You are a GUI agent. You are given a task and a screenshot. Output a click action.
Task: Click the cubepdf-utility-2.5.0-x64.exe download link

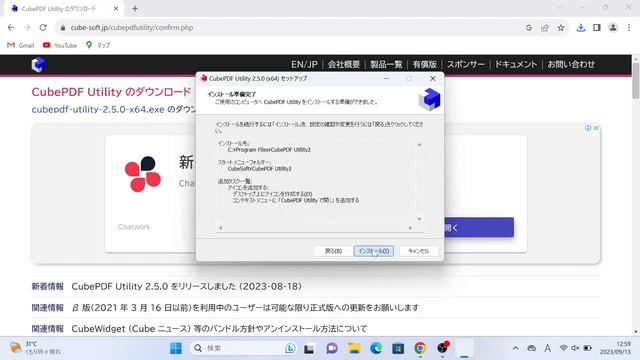point(98,109)
